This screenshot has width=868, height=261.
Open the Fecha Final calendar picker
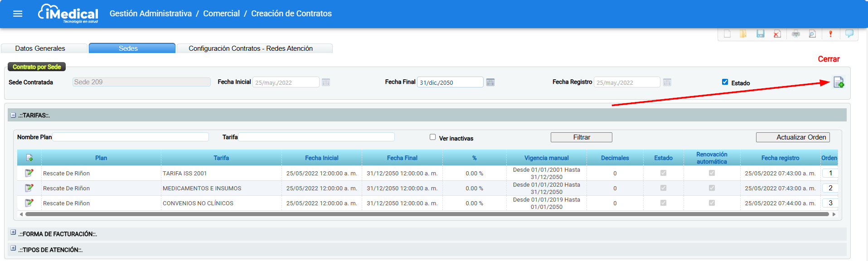490,82
